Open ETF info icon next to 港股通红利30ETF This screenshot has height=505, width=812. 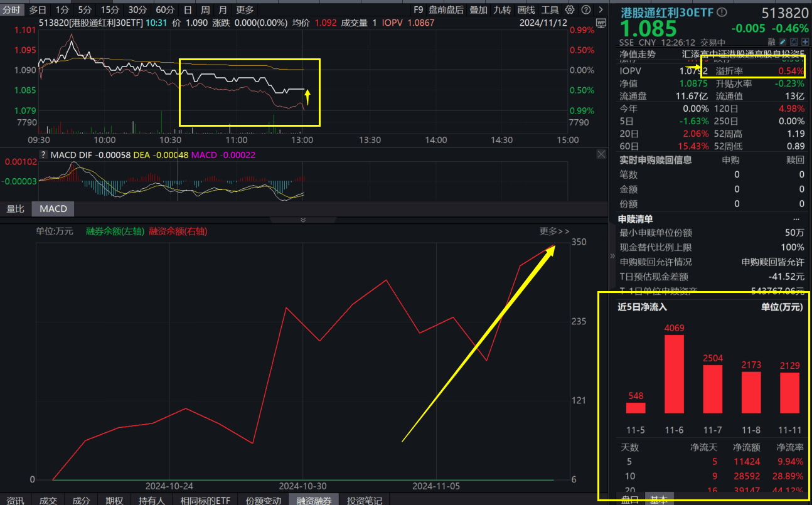[722, 12]
